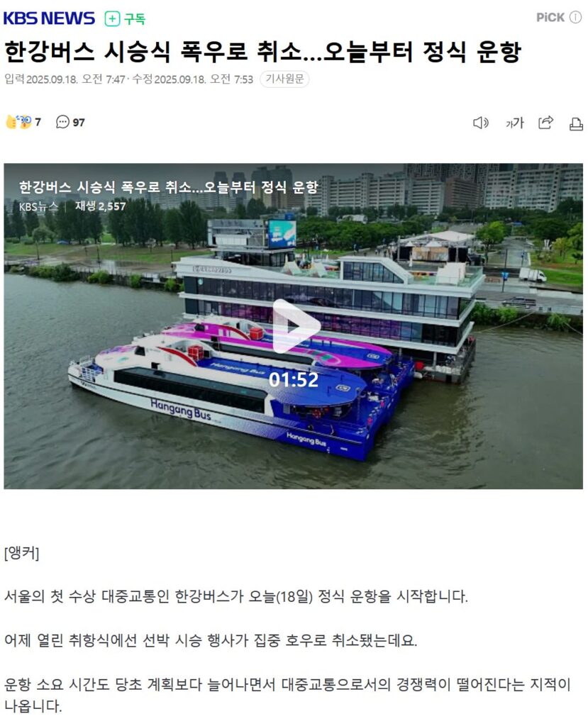Screen dimensions: 588x726
Task: Change font size with 가가 icon
Action: point(514,123)
